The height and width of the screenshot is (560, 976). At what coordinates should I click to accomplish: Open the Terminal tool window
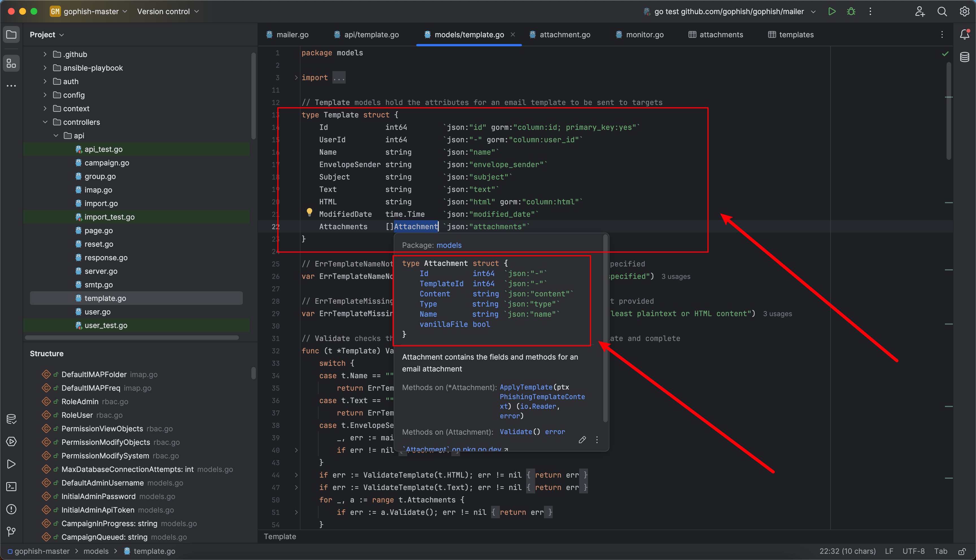11,487
